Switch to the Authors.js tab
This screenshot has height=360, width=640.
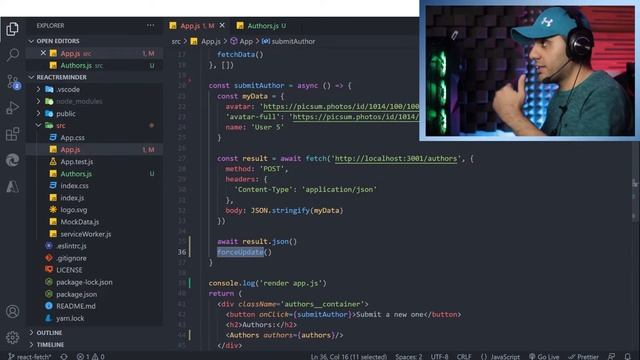[x=262, y=26]
